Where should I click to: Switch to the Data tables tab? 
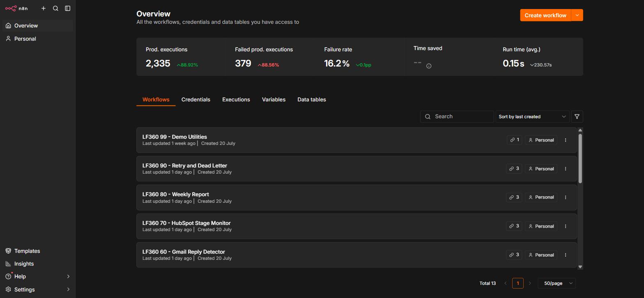click(312, 100)
